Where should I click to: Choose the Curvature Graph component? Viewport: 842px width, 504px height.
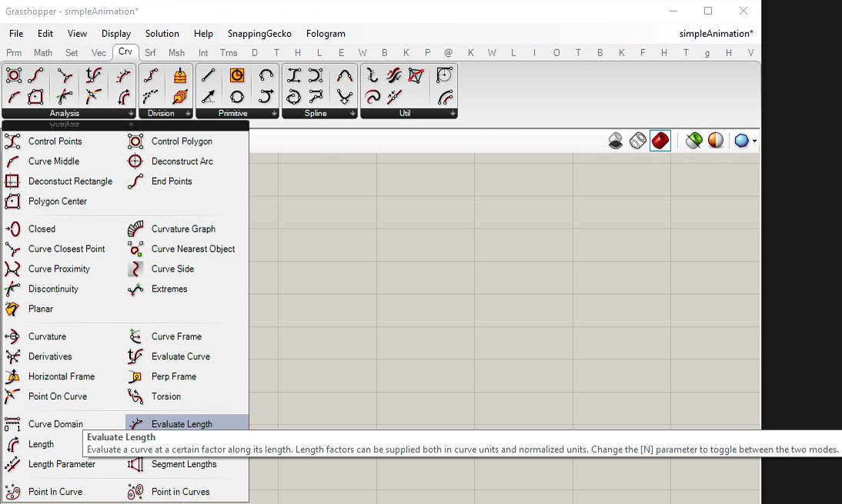coord(182,229)
